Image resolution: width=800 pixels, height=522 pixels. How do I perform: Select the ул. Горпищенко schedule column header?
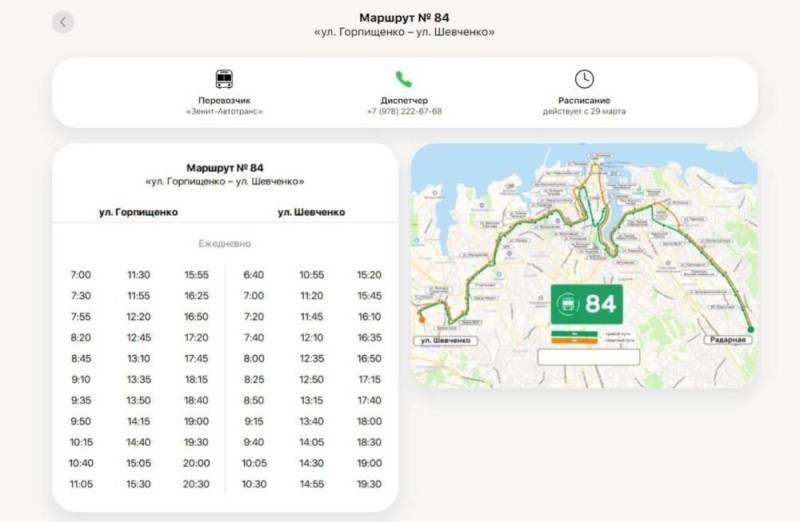(138, 212)
